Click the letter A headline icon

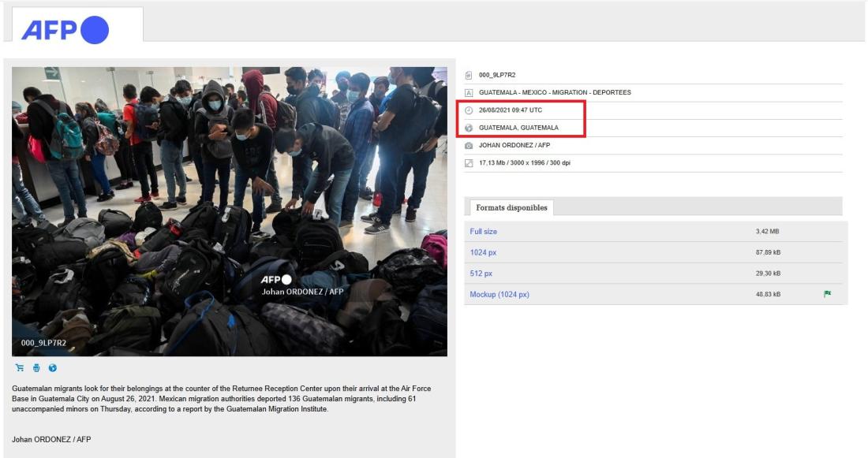(x=469, y=93)
